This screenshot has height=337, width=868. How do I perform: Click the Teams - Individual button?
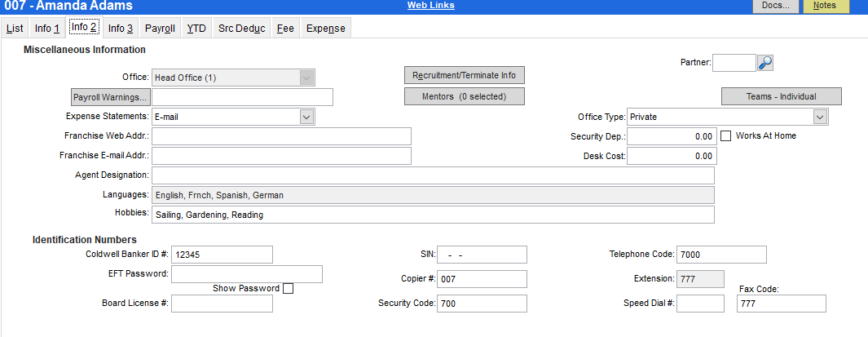pyautogui.click(x=781, y=96)
